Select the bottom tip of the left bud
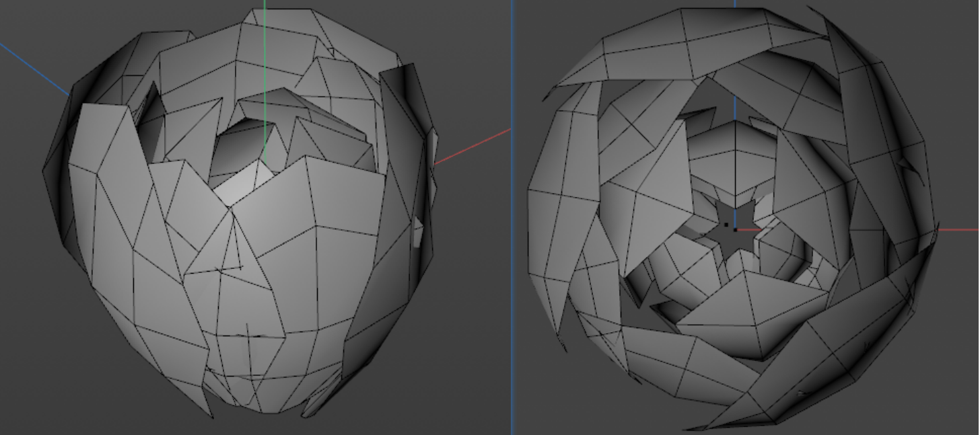 click(256, 403)
